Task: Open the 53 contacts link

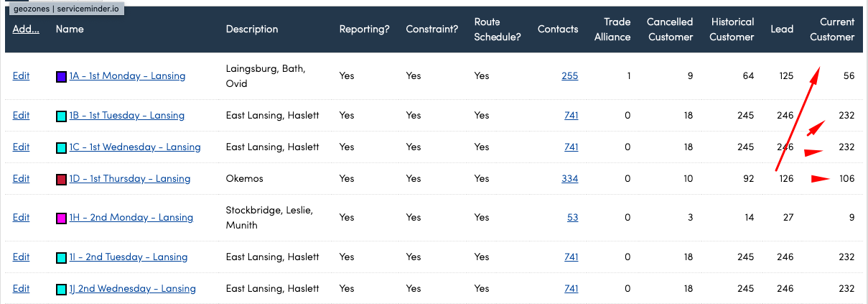Action: (x=572, y=218)
